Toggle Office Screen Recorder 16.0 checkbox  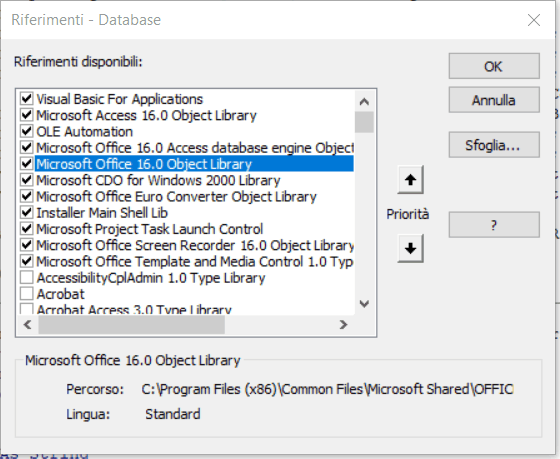(x=27, y=245)
